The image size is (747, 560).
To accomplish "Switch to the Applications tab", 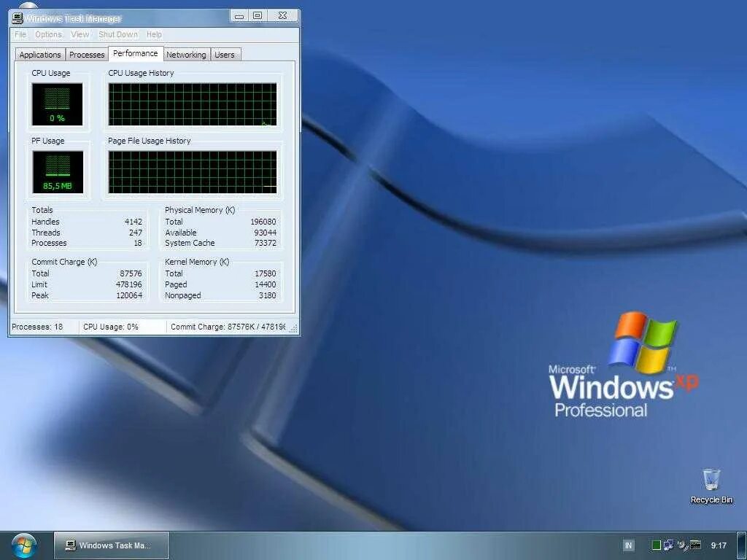I will (x=40, y=55).
